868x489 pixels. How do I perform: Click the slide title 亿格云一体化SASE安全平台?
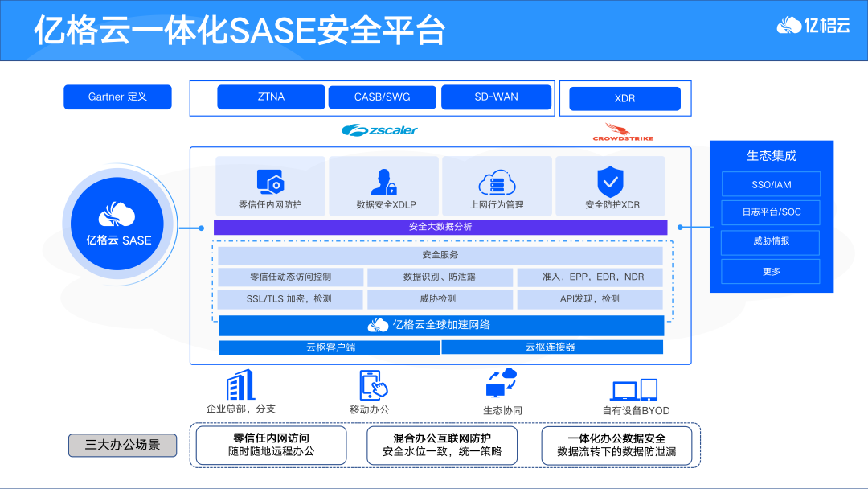click(x=240, y=30)
